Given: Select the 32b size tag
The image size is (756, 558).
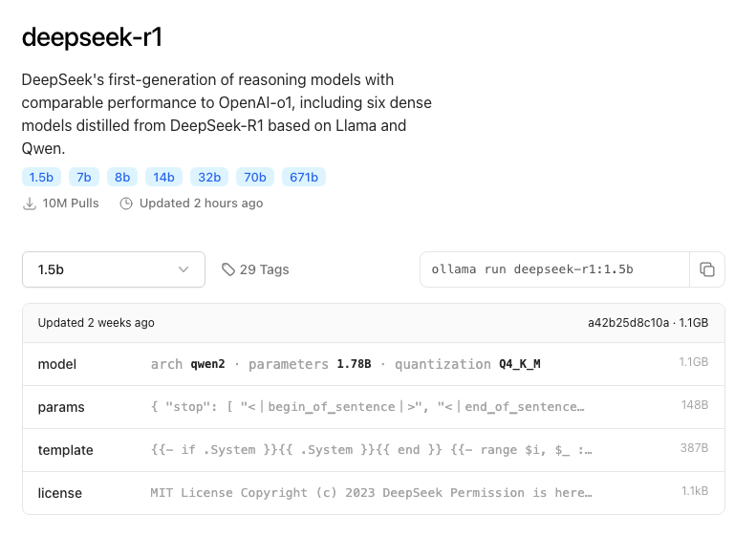Looking at the screenshot, I should [x=209, y=177].
